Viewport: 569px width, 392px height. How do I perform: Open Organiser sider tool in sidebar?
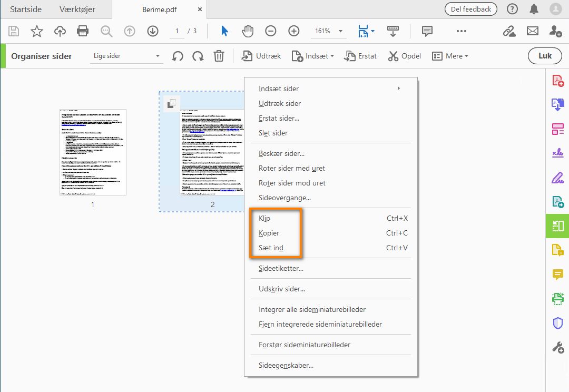(x=558, y=226)
